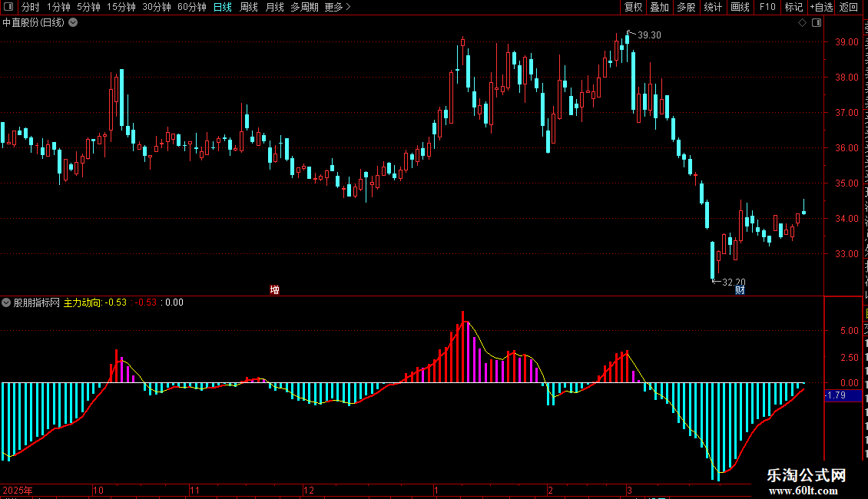Click the 33.00 price axis label

[x=847, y=254]
